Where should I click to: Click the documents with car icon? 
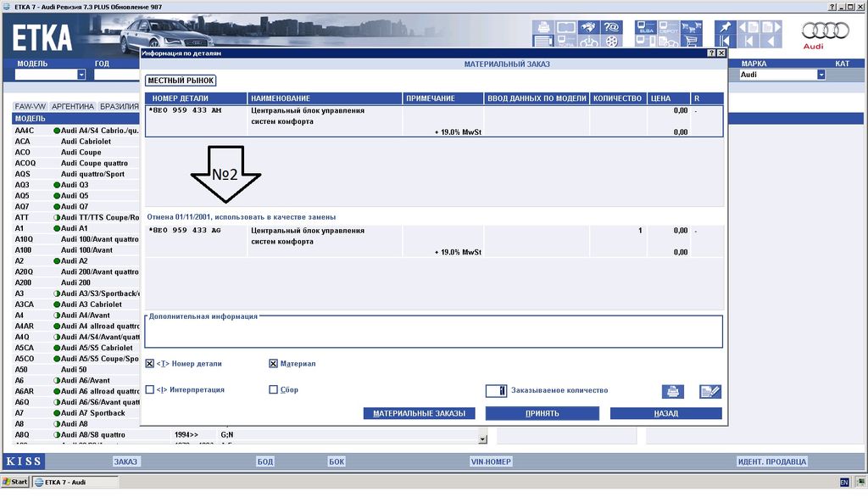(x=669, y=41)
